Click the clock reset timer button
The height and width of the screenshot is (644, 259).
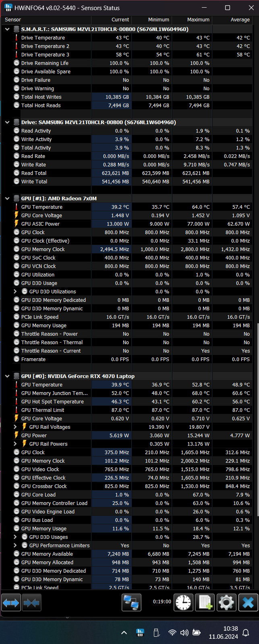(184, 603)
